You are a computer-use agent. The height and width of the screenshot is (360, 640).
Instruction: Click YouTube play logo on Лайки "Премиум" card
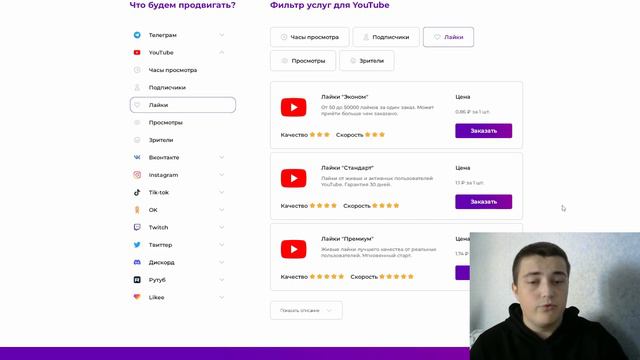click(293, 249)
